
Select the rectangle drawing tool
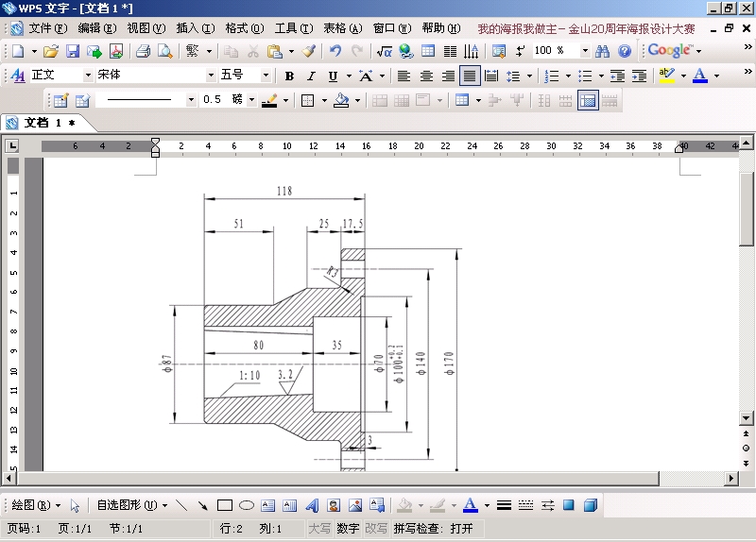(x=225, y=505)
